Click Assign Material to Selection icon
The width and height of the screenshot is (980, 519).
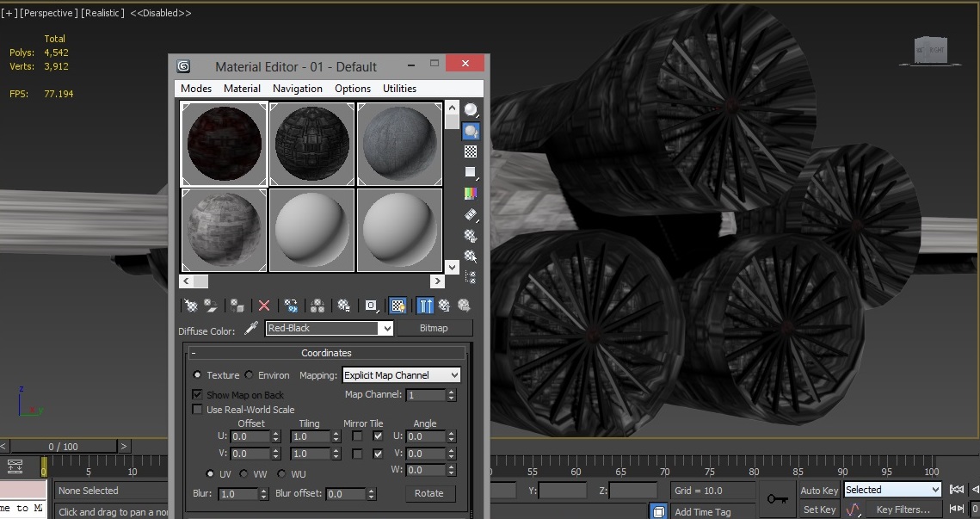(238, 306)
